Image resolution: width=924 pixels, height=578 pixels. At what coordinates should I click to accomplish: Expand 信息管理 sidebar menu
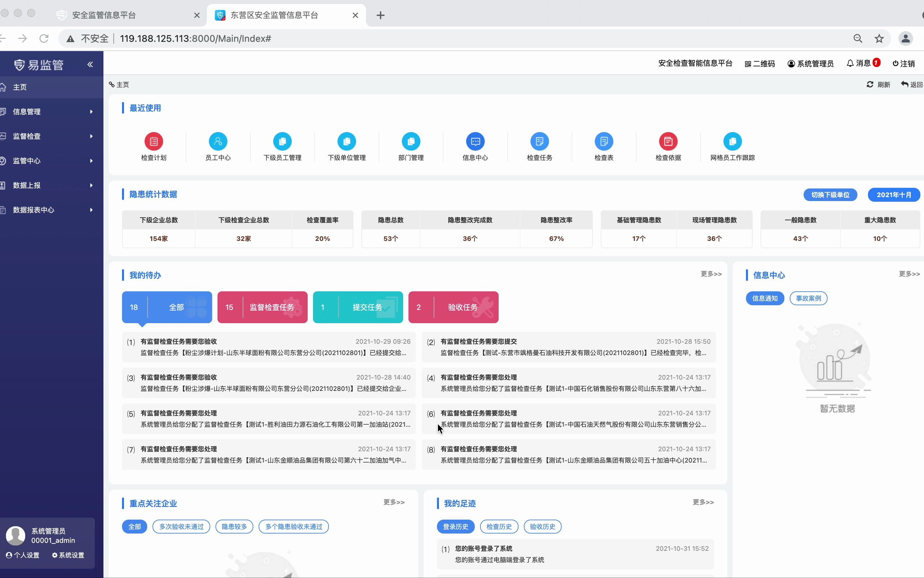coord(50,112)
